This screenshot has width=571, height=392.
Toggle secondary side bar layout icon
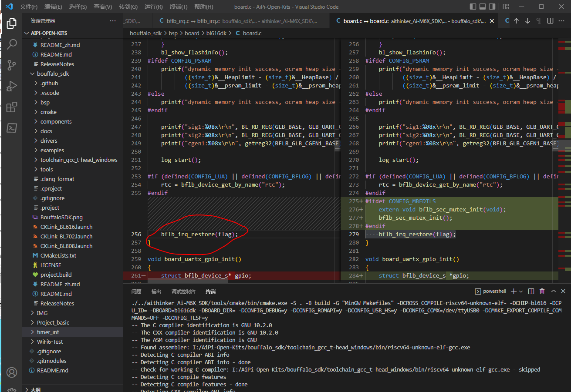(493, 7)
